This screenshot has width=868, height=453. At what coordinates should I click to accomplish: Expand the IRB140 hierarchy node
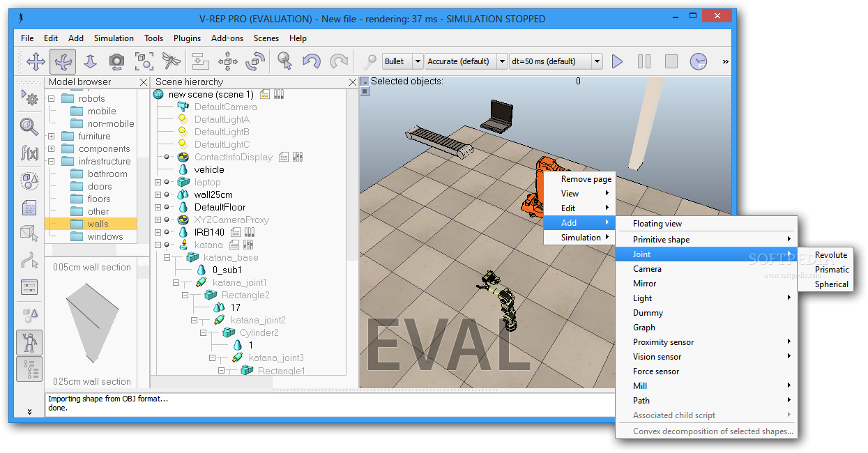(x=158, y=232)
